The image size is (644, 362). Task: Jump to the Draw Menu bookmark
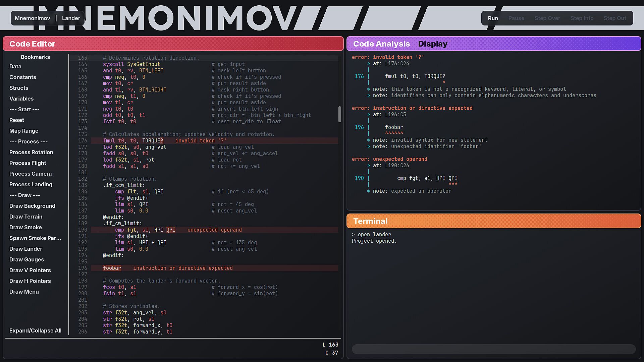click(x=24, y=292)
